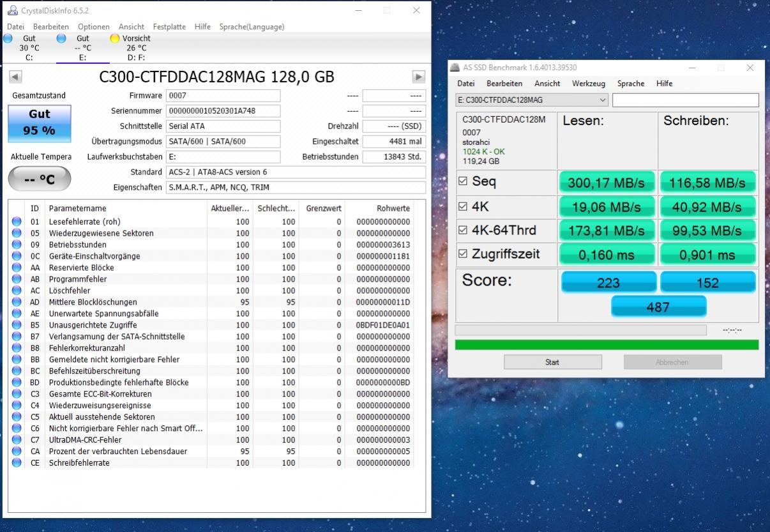This screenshot has height=532, width=770.
Task: Click status orb for Unerwartete Spannungsabfälle
Action: coord(17,314)
